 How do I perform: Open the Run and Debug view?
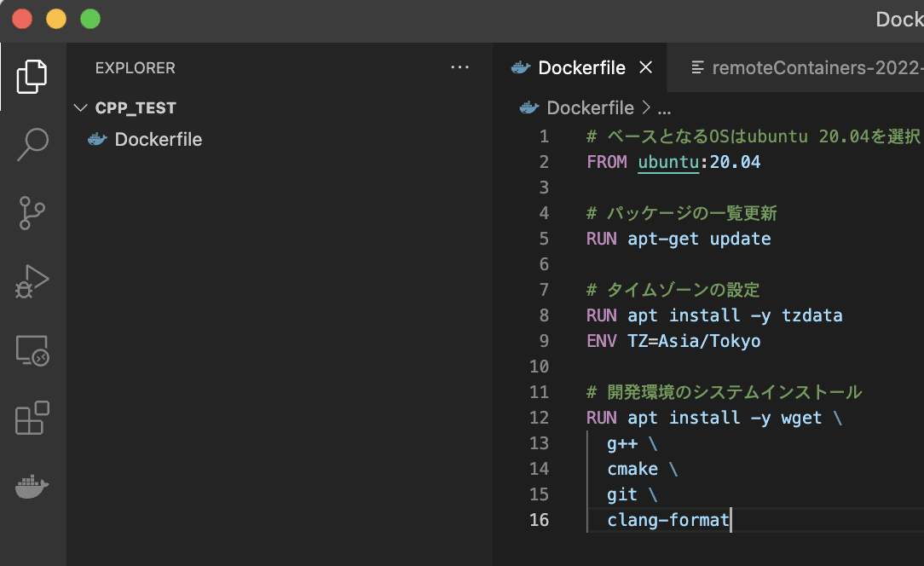point(32,282)
